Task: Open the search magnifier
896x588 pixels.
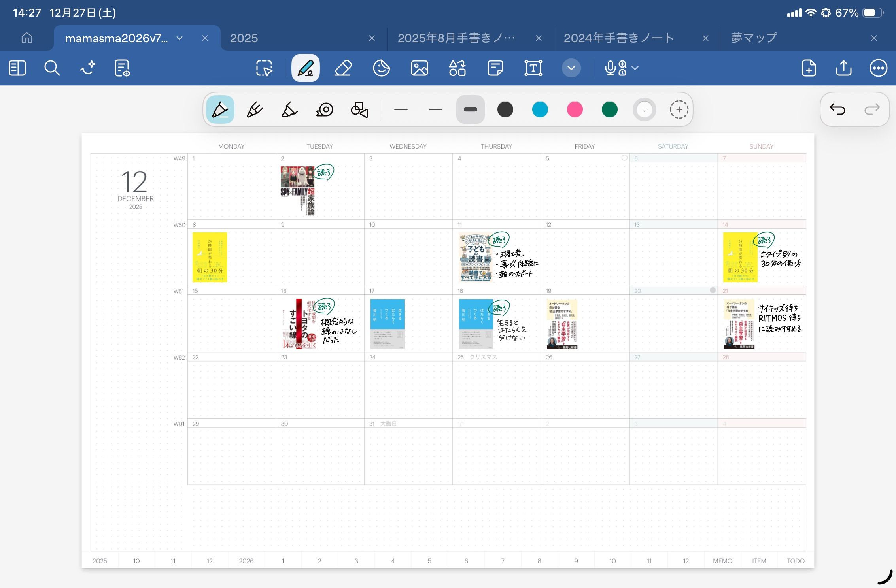Action: click(x=52, y=68)
